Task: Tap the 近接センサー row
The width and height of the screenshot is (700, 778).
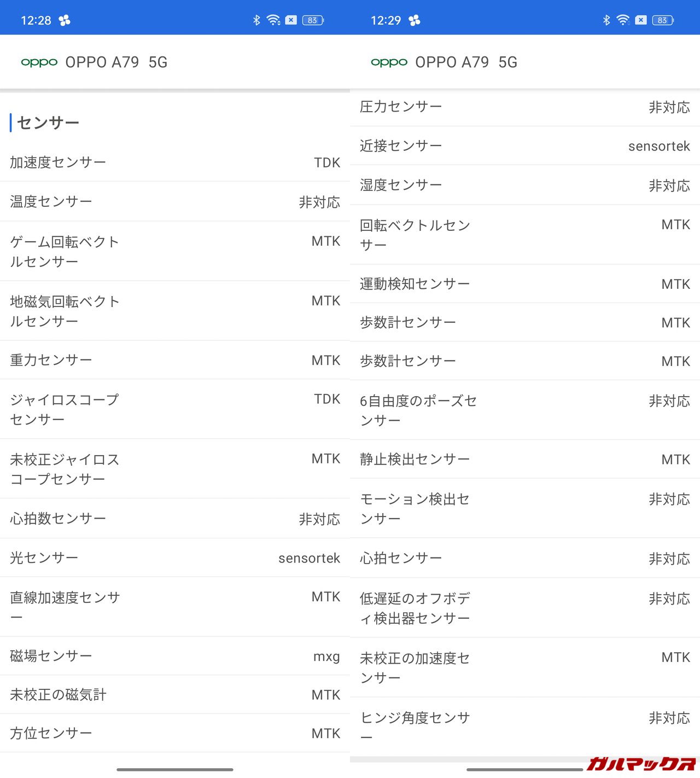Action: 525,146
